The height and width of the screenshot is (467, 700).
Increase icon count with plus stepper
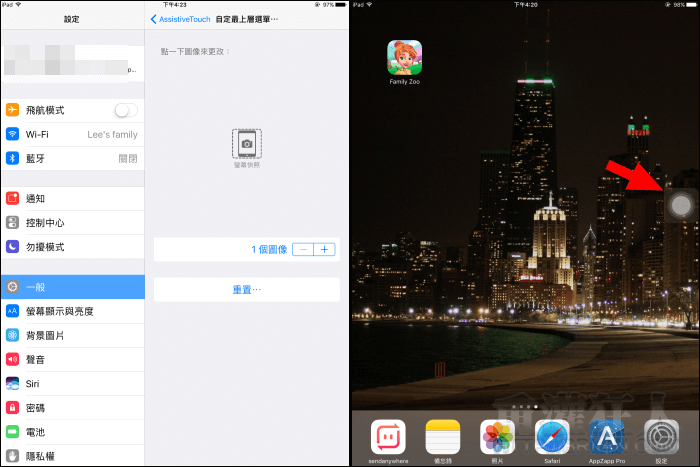324,249
